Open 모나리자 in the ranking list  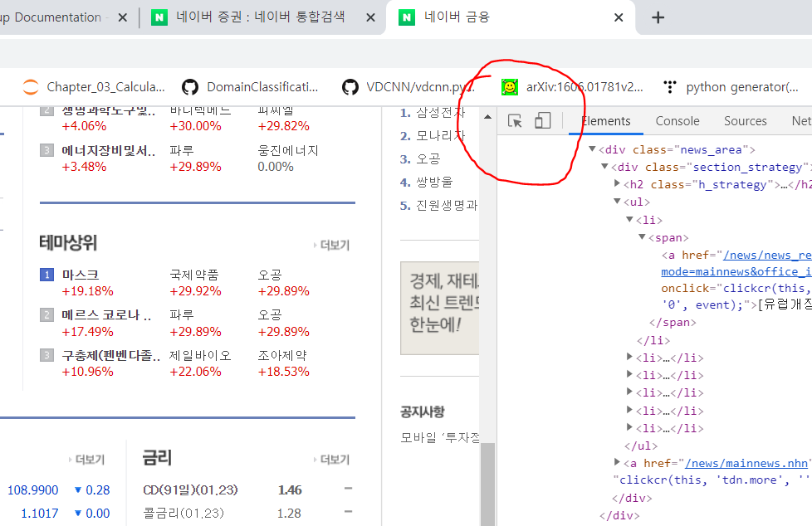click(x=441, y=135)
